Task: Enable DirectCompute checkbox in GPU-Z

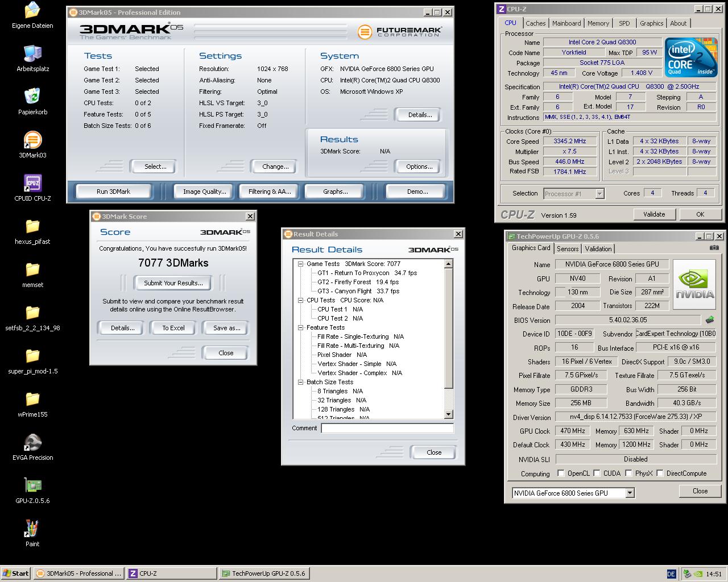Action: [x=660, y=473]
